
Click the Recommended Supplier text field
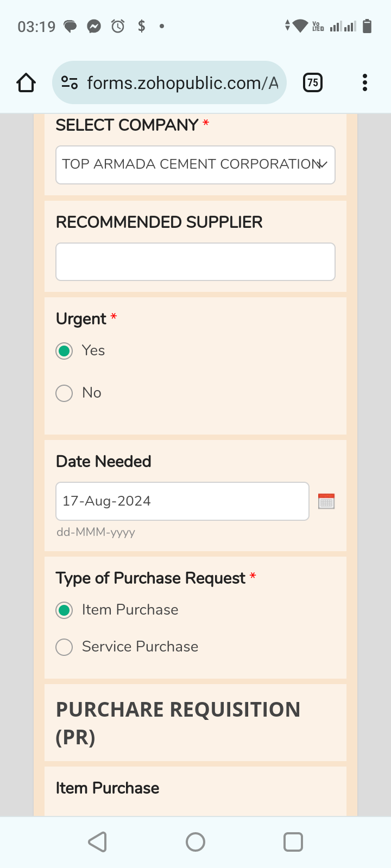195,262
